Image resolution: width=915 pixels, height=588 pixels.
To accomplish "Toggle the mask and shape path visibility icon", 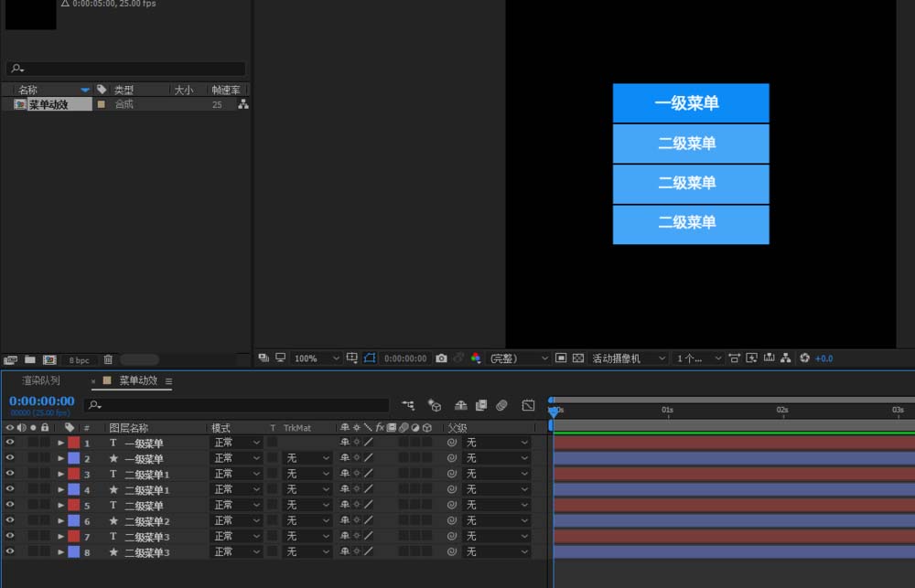I will click(370, 358).
